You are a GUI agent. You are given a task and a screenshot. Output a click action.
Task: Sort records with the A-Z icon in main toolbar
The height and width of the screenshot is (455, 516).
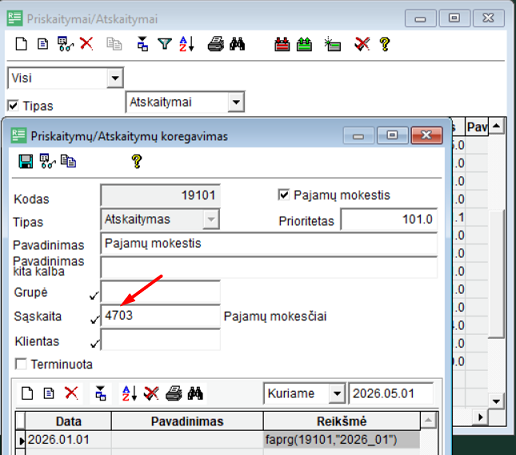point(187,44)
